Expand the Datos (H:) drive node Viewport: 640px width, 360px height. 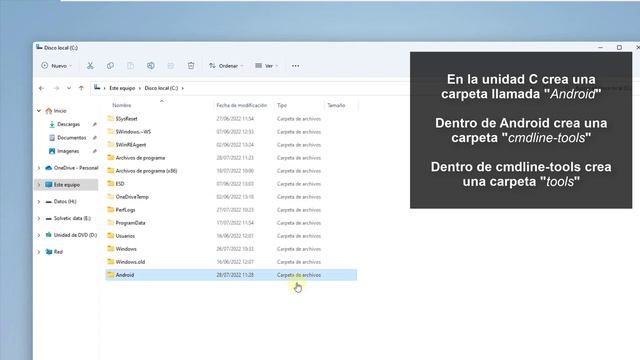coord(39,201)
